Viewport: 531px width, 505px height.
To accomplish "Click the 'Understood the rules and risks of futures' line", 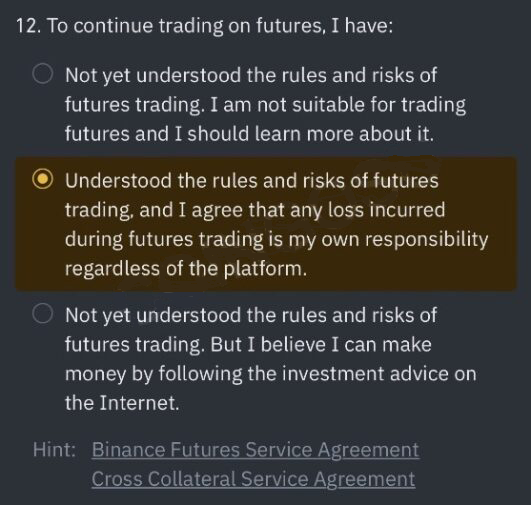I will pos(252,180).
